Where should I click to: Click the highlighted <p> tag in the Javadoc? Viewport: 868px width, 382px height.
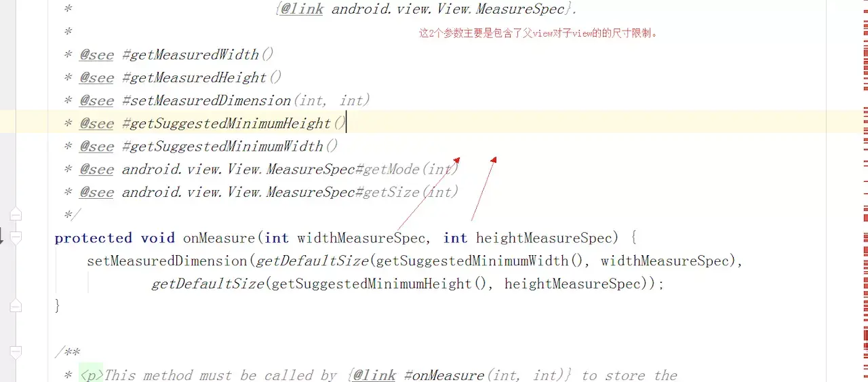point(92,375)
